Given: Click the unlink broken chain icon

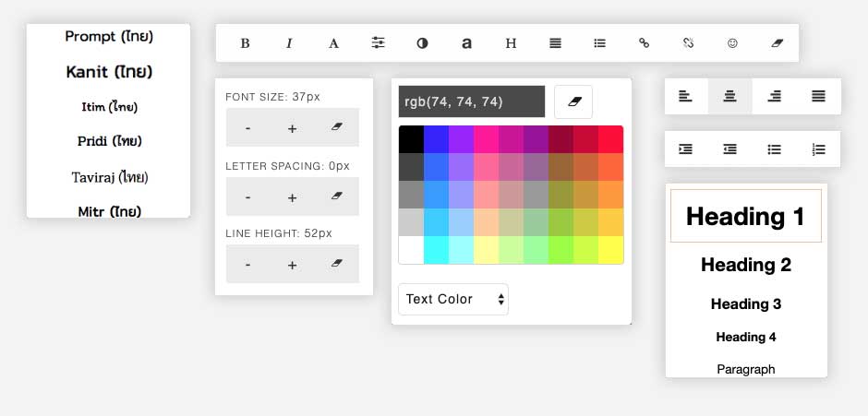Looking at the screenshot, I should 688,42.
